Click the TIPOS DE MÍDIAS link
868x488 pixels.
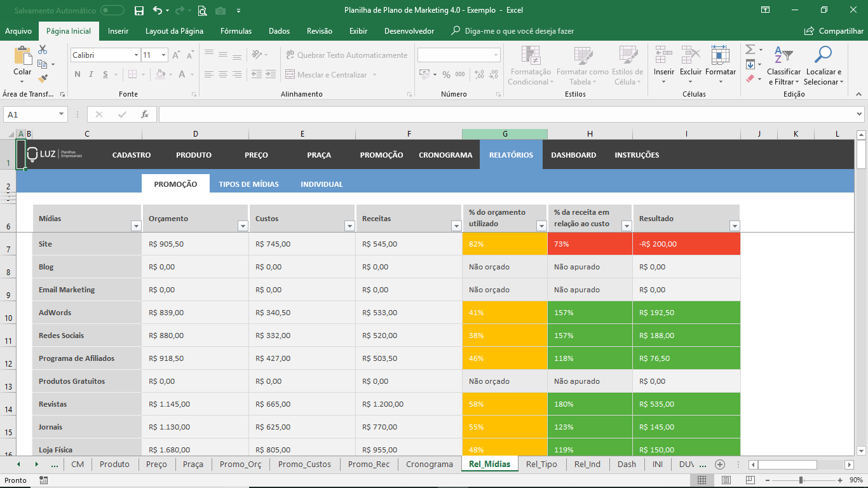[248, 184]
